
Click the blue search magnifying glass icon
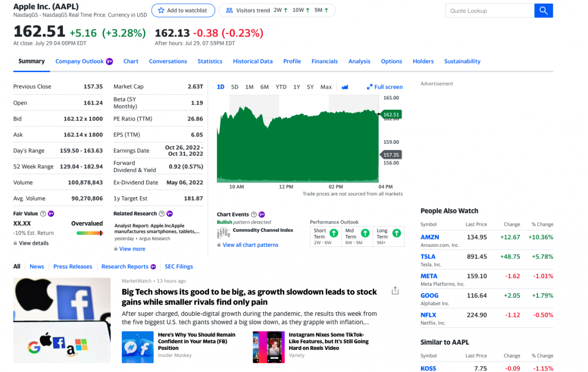pyautogui.click(x=544, y=10)
